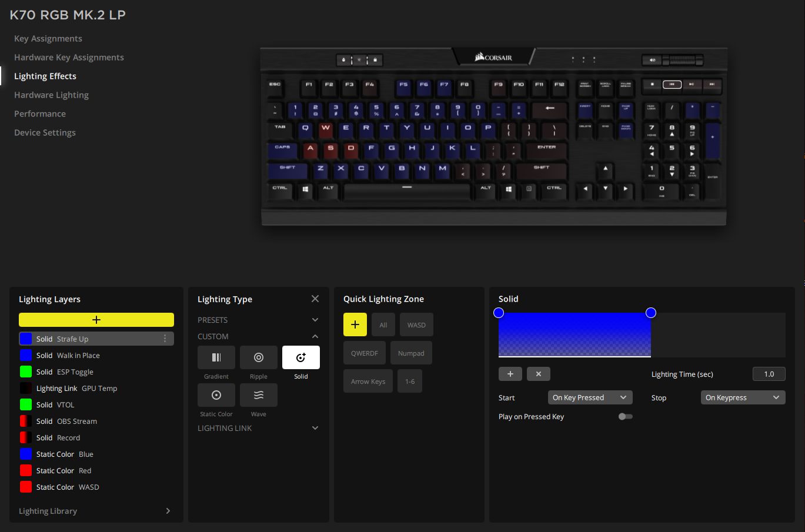Screen dimensions: 805x532
Task: Click the Backspace key on keyboard preview
Action: pyautogui.click(x=549, y=109)
